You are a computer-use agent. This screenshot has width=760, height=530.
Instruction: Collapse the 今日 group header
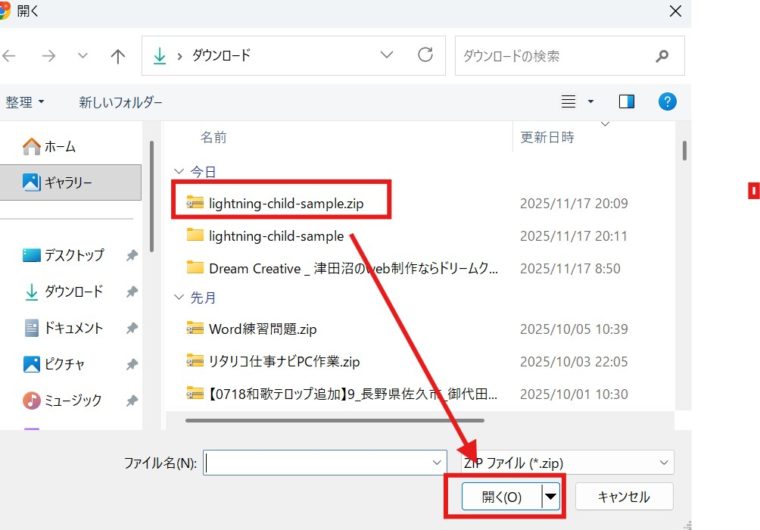click(179, 172)
